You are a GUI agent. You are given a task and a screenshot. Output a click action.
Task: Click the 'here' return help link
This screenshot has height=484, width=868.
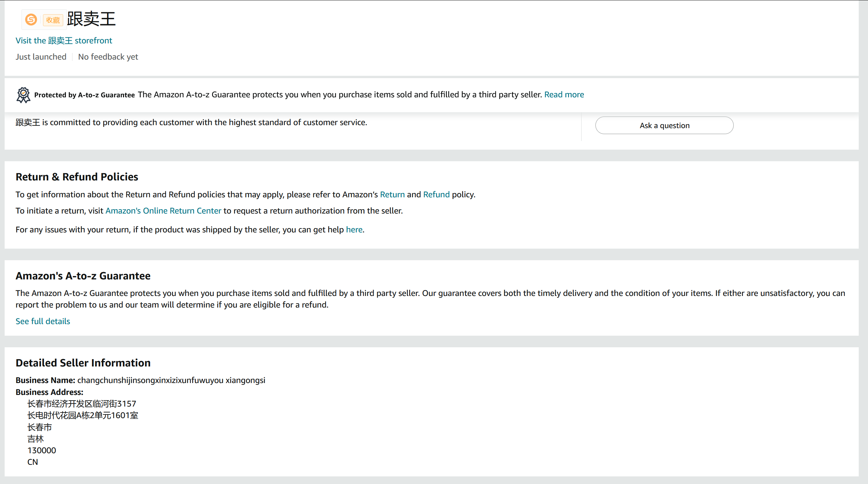pyautogui.click(x=354, y=229)
